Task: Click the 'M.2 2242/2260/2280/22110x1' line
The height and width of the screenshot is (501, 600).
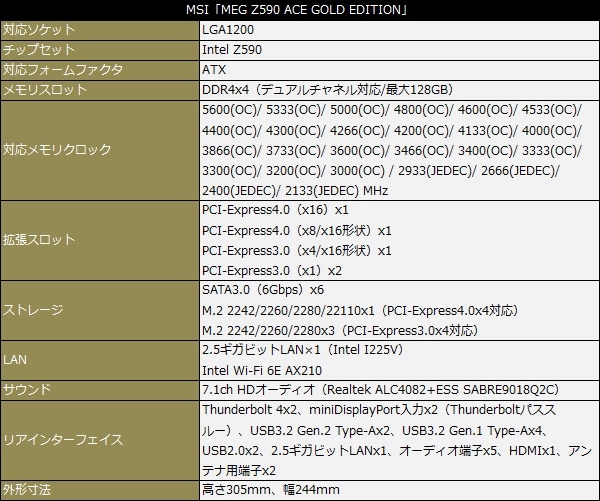Action: point(360,310)
